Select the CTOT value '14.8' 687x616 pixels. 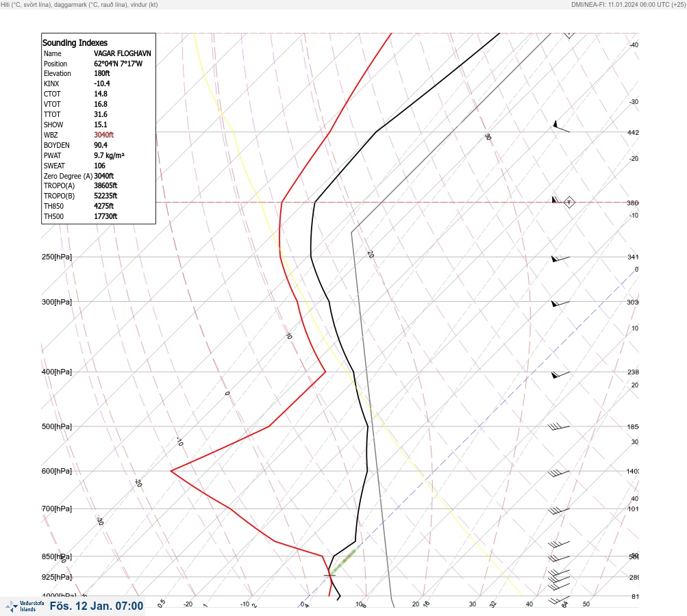coord(100,94)
